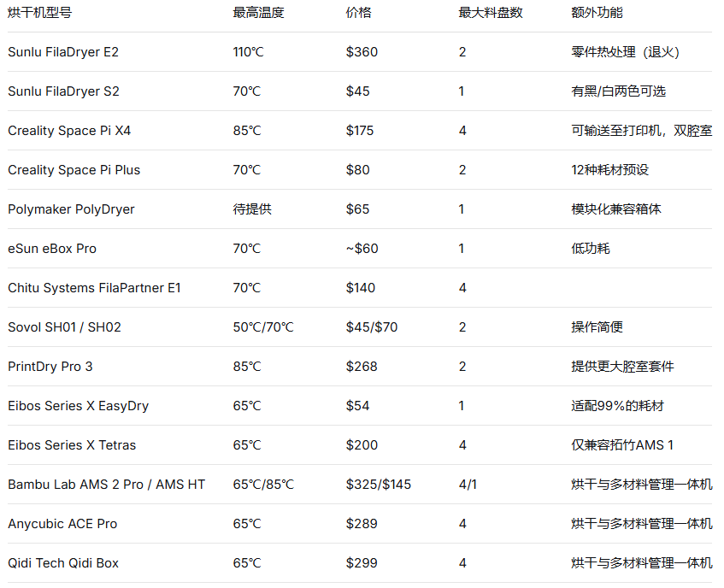724x588 pixels.
Task: Select the Anycubic ACE Pro cell
Action: click(62, 524)
